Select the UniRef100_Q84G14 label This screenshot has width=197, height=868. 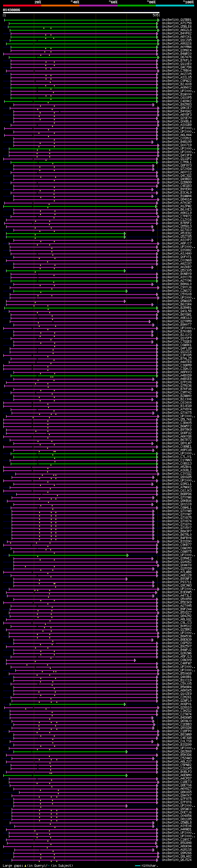pyautogui.click(x=176, y=200)
